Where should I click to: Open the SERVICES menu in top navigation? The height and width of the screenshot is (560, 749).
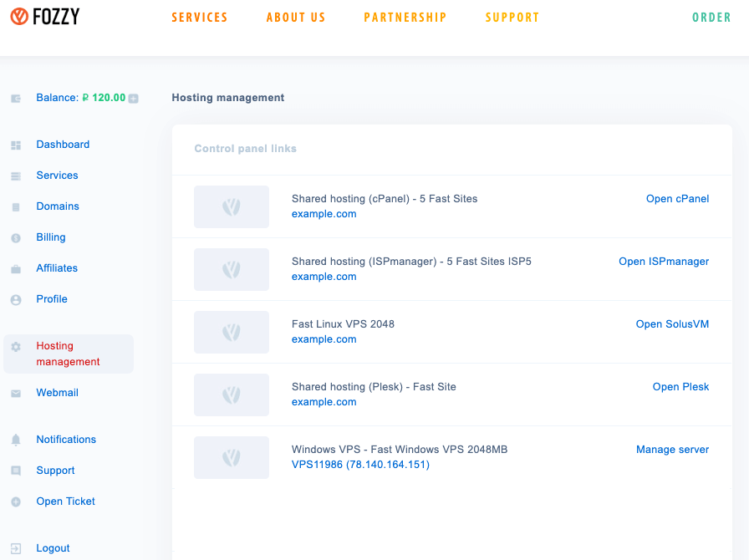[x=200, y=18]
